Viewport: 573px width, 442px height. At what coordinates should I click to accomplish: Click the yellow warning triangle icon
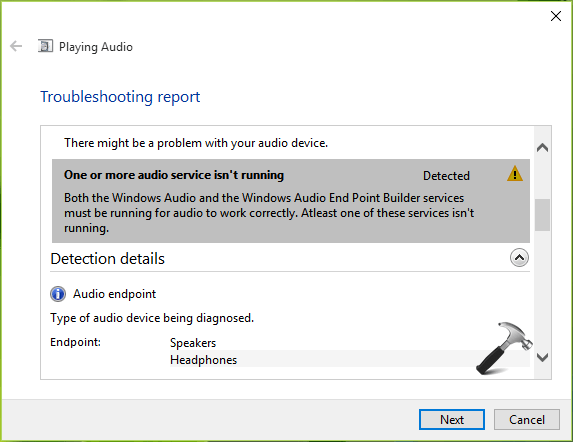tap(515, 174)
